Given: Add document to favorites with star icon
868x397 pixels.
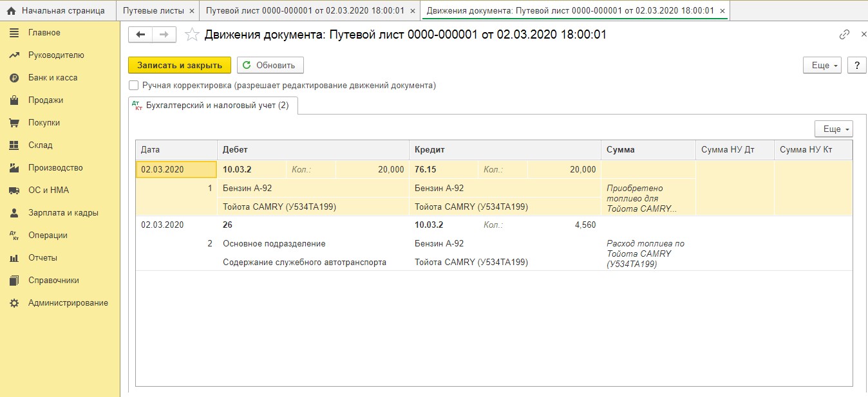Looking at the screenshot, I should click(x=191, y=35).
